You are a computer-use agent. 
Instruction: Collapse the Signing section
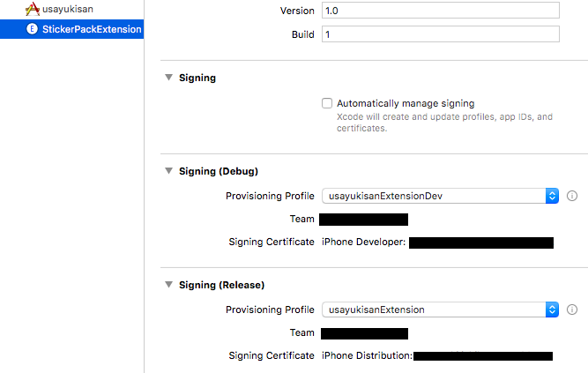pos(168,78)
